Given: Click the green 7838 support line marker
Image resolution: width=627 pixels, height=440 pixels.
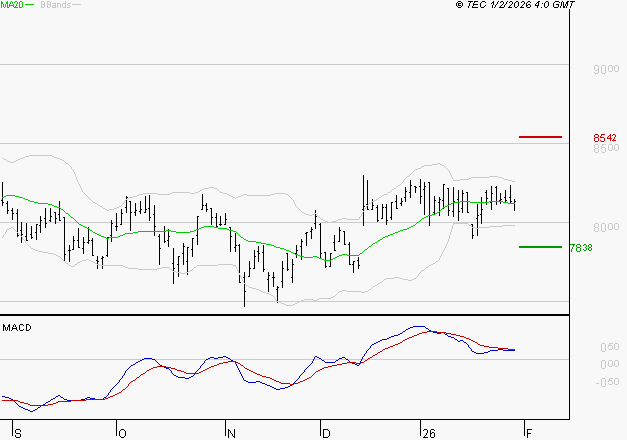Looking at the screenshot, I should (540, 246).
